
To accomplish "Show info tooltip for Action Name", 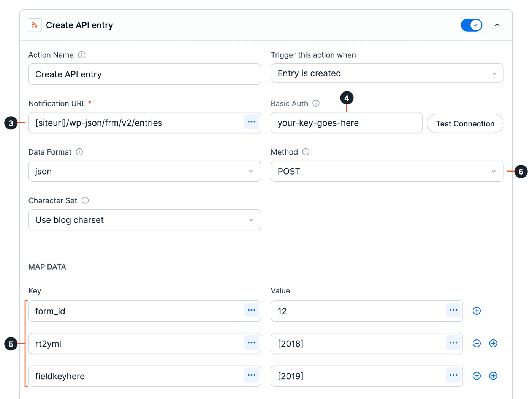I will coord(82,55).
